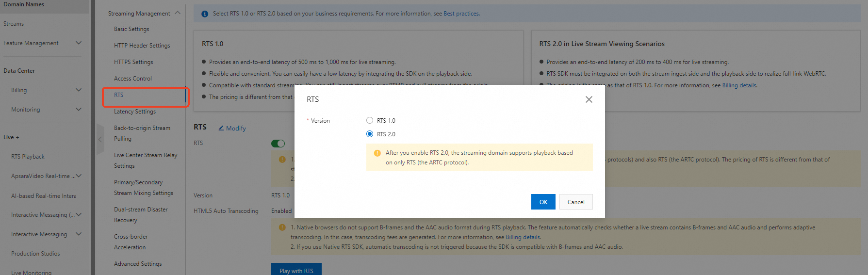Click the warning icon in the RTS 2.0 notice
This screenshot has width=868, height=275.
(377, 153)
